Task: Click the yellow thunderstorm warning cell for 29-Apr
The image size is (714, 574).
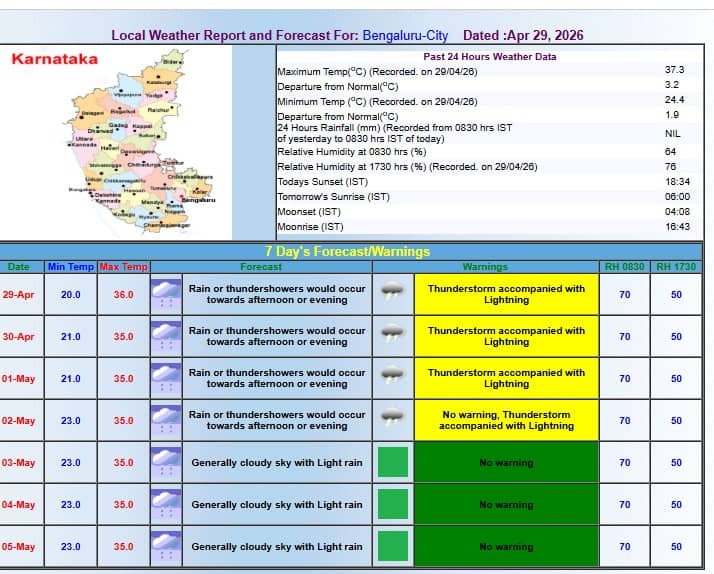Action: (506, 294)
